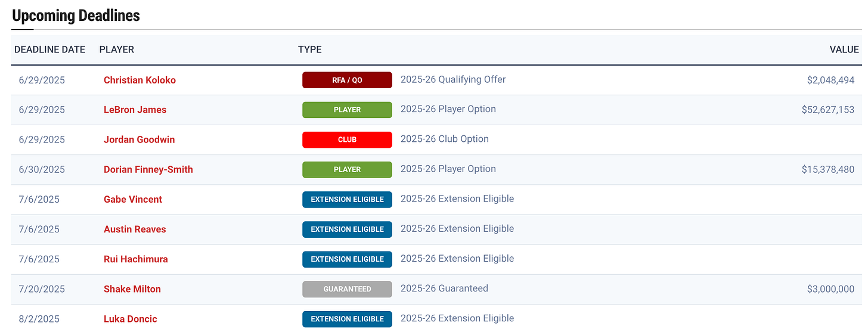Click Jordan Goodwin's 6/29/2025 date
Image resolution: width=868 pixels, height=332 pixels.
click(42, 139)
